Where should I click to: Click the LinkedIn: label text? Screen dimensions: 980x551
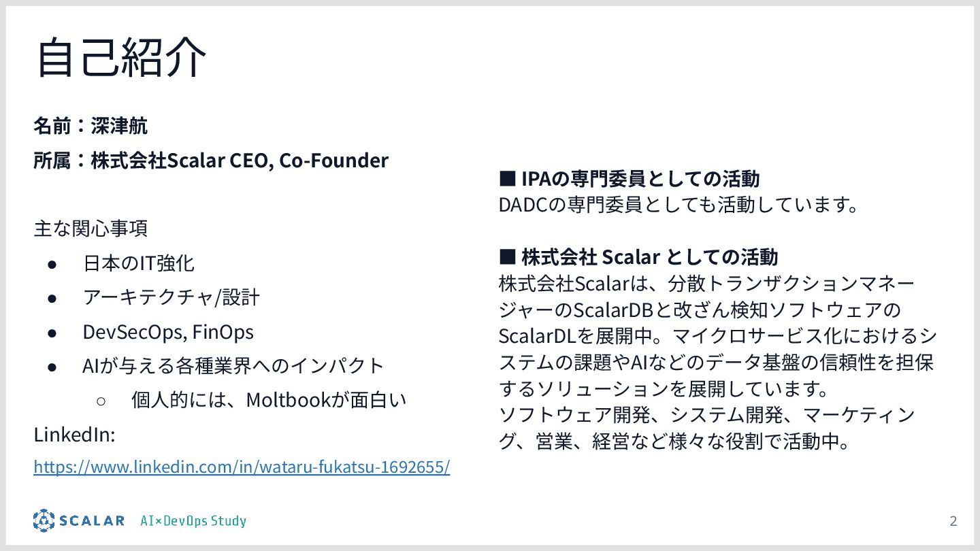click(74, 434)
